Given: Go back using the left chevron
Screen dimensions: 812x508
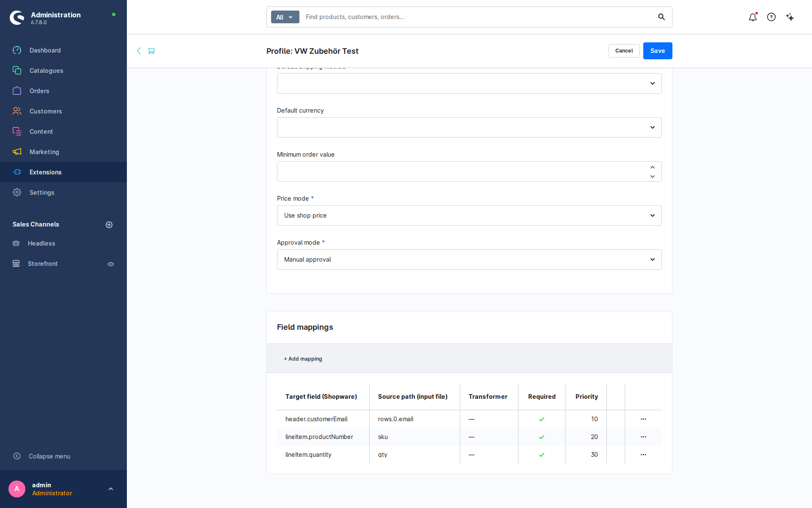Looking at the screenshot, I should [139, 51].
